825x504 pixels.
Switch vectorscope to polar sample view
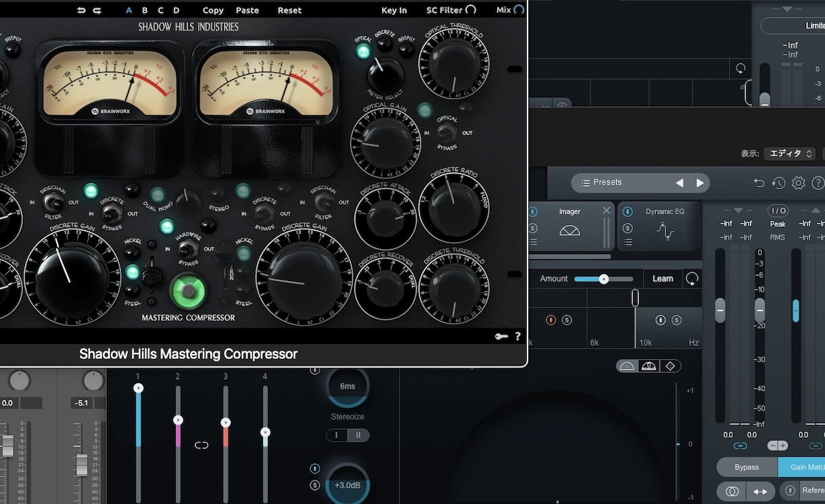[x=627, y=366]
